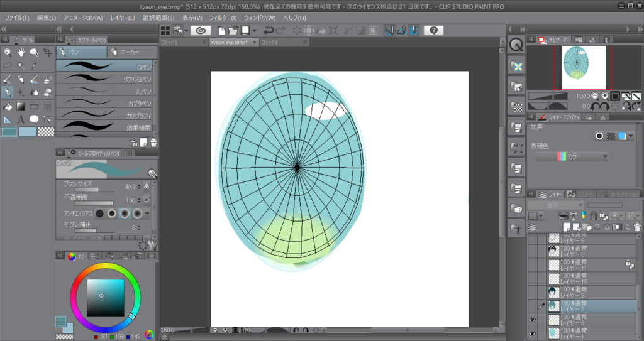The width and height of the screenshot is (644, 341).
Task: Select the ペン sub tool group button
Action: point(81,52)
